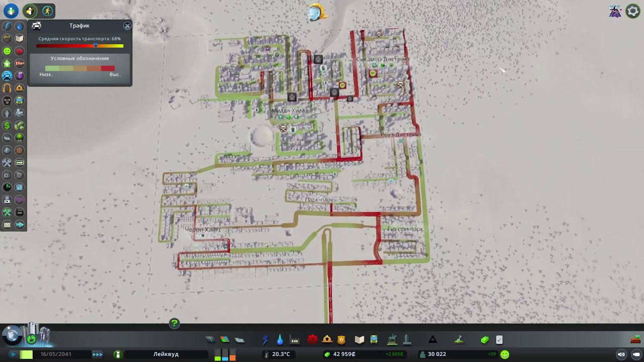This screenshot has height=362, width=644.
Task: Open the advisor question mark help
Action: click(x=174, y=323)
